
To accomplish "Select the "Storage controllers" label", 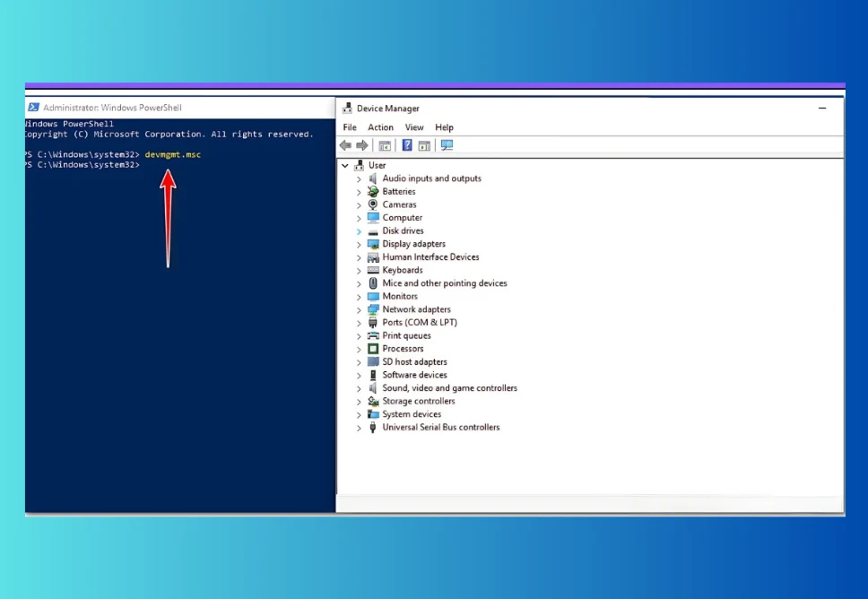I will [x=419, y=401].
